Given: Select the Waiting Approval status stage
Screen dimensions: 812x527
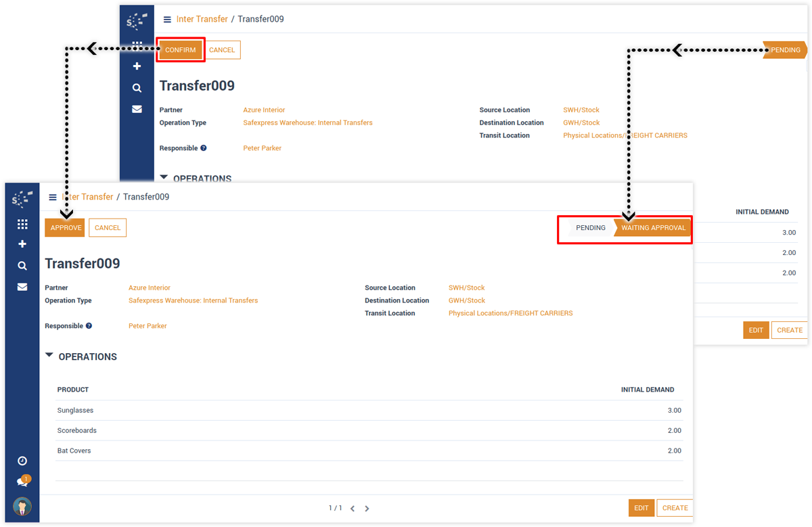Looking at the screenshot, I should click(653, 228).
